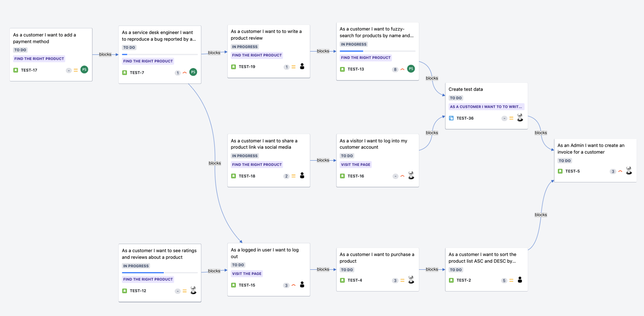Click the assignee avatar on TEST-5
644x316 pixels.
[629, 171]
